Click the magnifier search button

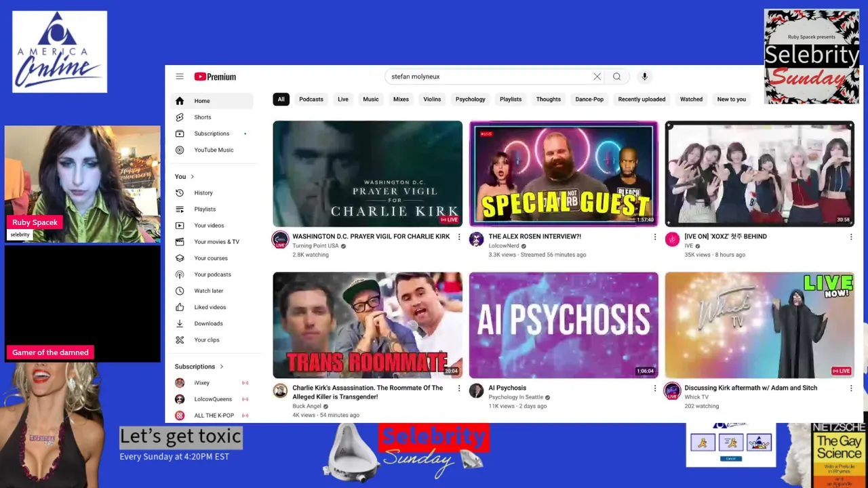tap(616, 77)
